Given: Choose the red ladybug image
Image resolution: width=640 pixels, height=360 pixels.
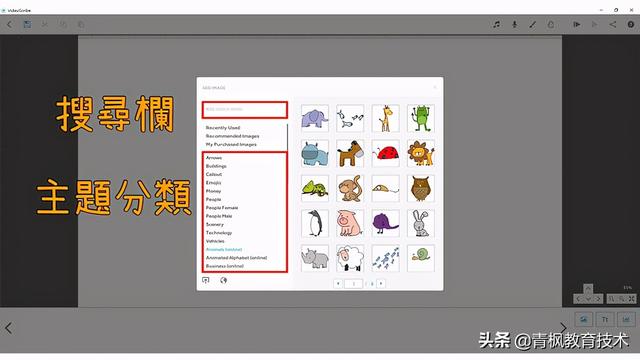Looking at the screenshot, I should [x=385, y=153].
